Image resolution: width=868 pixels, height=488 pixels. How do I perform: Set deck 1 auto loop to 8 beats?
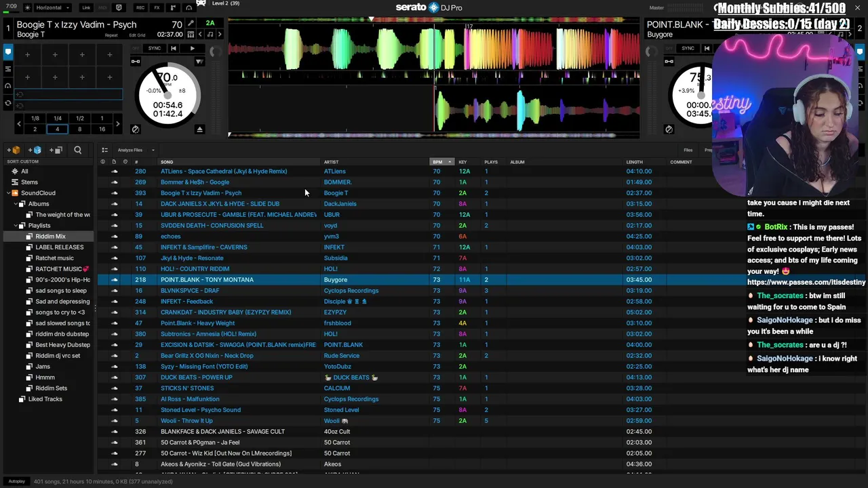click(79, 129)
